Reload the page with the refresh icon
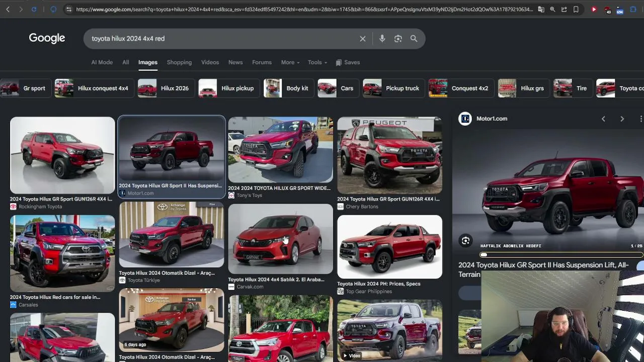Viewport: 644px width, 362px height. 34,9
